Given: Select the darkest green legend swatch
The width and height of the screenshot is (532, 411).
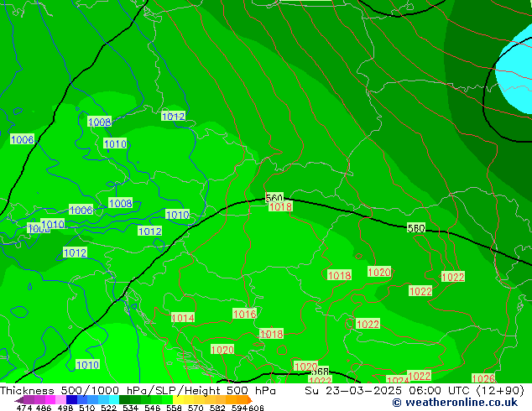Looking at the screenshot, I should tap(124, 399).
